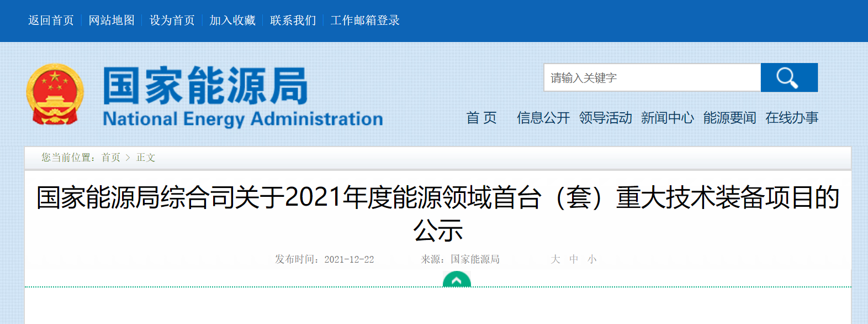Click the magnifier search button
The width and height of the screenshot is (868, 324).
[789, 77]
